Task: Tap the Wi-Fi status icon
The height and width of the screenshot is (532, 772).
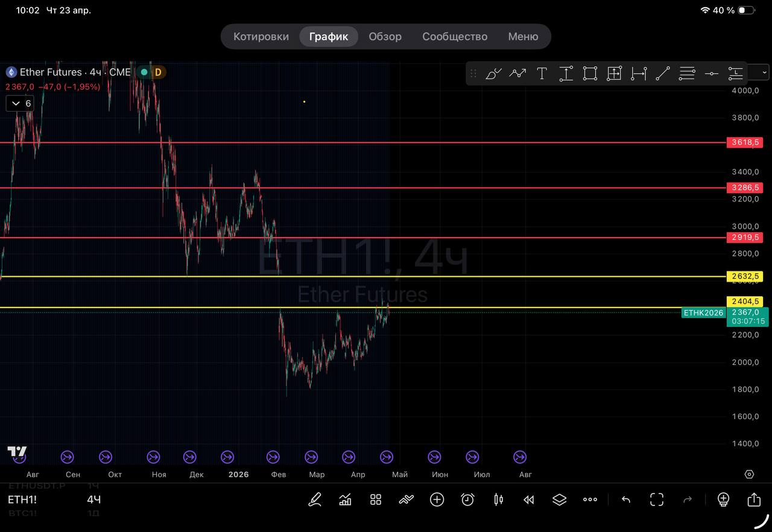Action: 705,10
